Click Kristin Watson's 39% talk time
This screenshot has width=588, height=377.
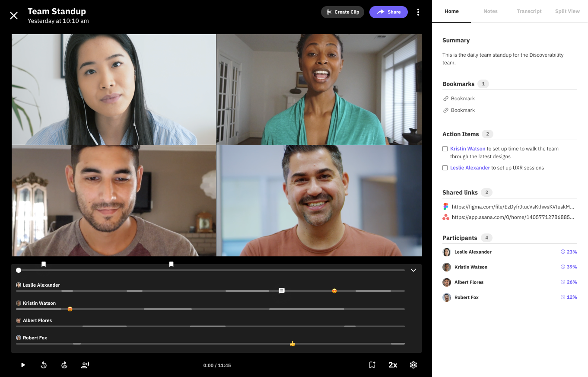click(569, 267)
